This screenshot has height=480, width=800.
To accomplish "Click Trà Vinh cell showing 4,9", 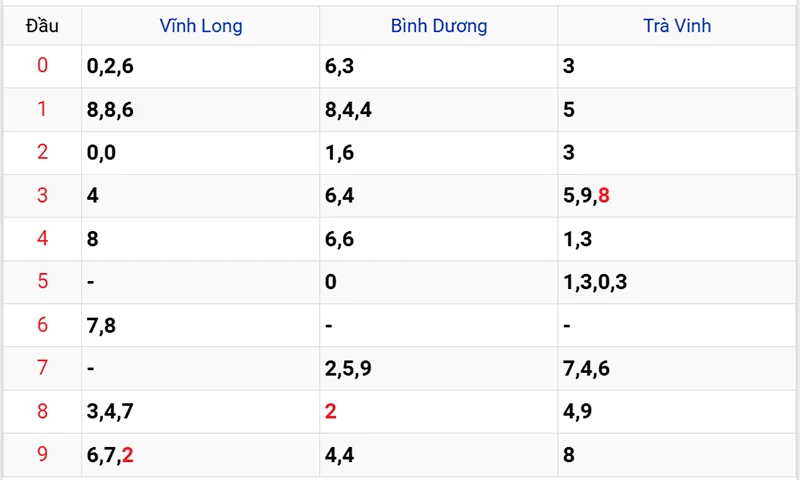I will click(579, 412).
